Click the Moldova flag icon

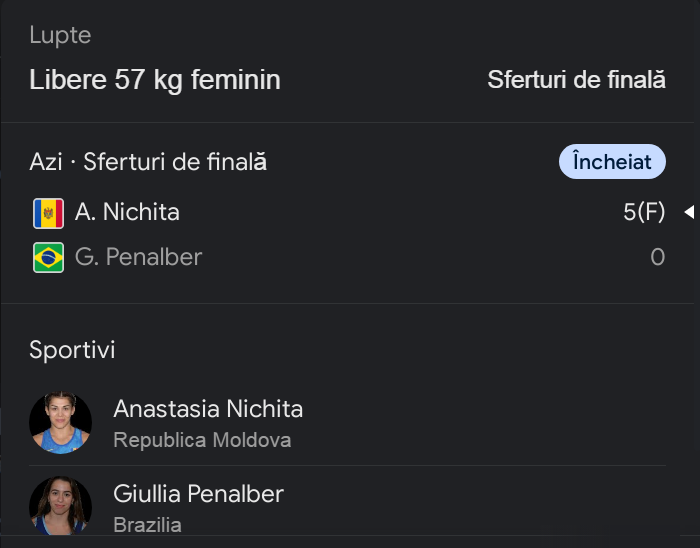click(x=48, y=213)
